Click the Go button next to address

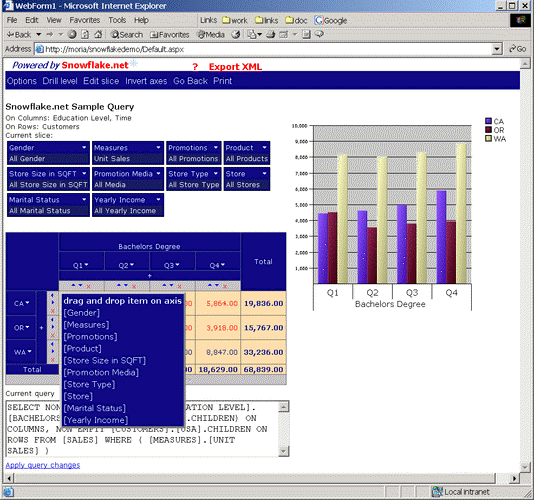518,49
